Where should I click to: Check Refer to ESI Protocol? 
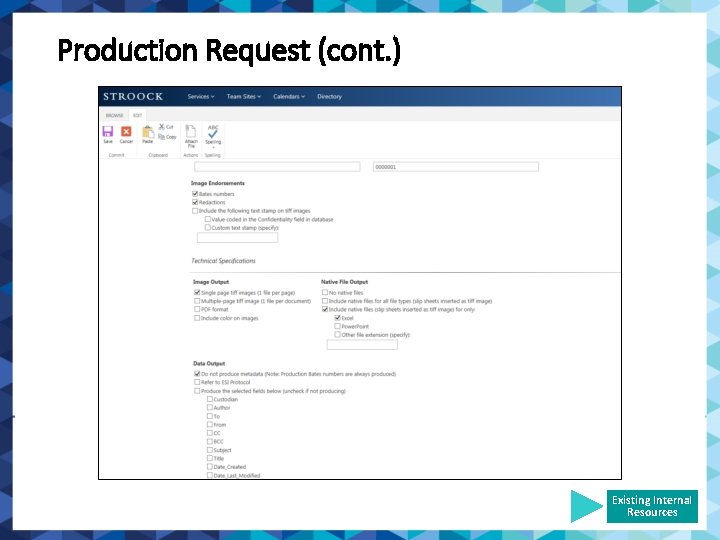(197, 382)
